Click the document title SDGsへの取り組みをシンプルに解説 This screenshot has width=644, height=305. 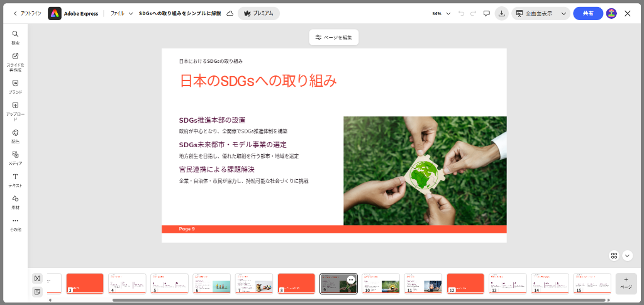point(180,14)
